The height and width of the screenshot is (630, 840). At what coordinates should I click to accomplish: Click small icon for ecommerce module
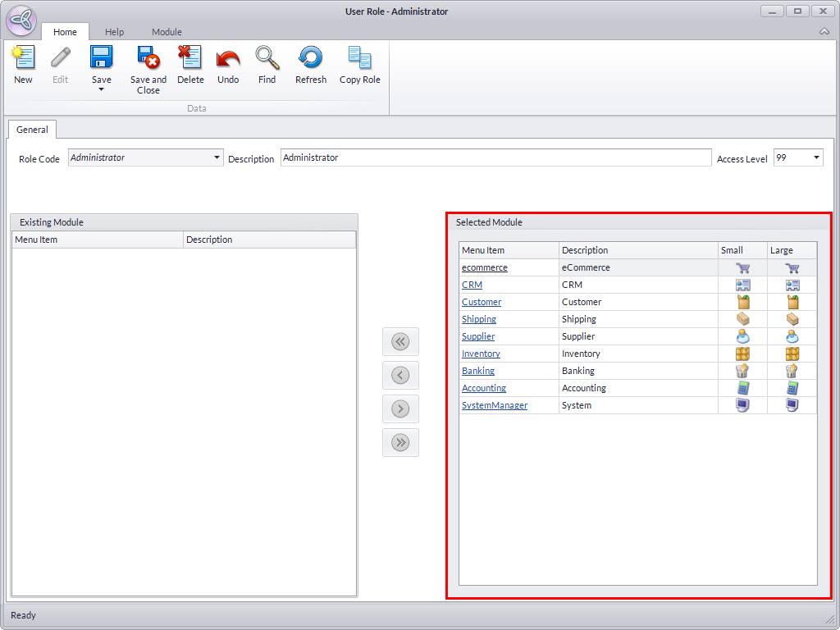pyautogui.click(x=742, y=268)
